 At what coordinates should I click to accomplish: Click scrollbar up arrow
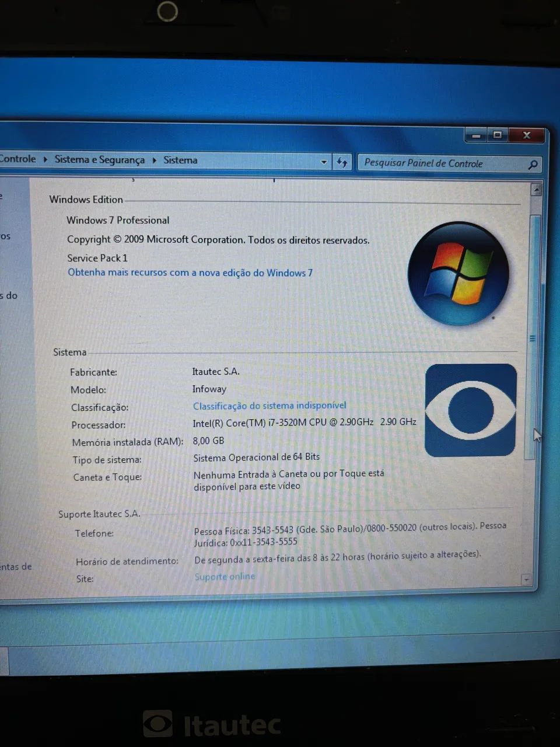pos(536,190)
